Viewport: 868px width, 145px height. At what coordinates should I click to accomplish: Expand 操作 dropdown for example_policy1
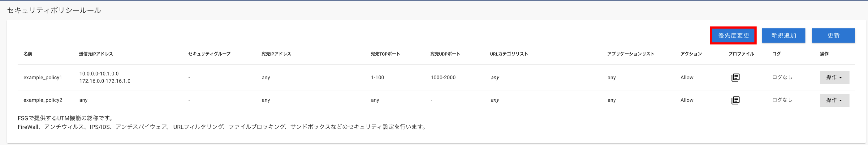point(834,77)
